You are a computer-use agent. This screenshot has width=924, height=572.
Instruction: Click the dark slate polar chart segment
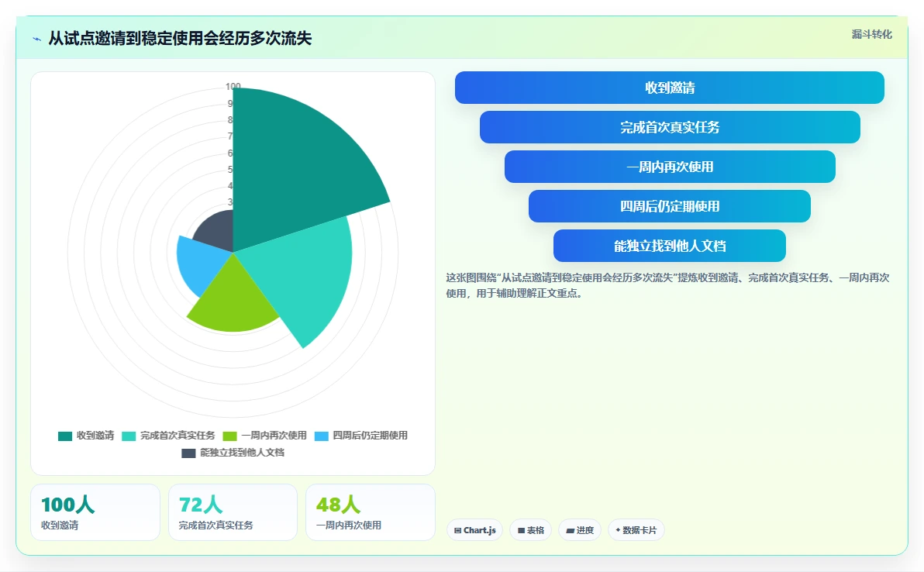pos(217,233)
